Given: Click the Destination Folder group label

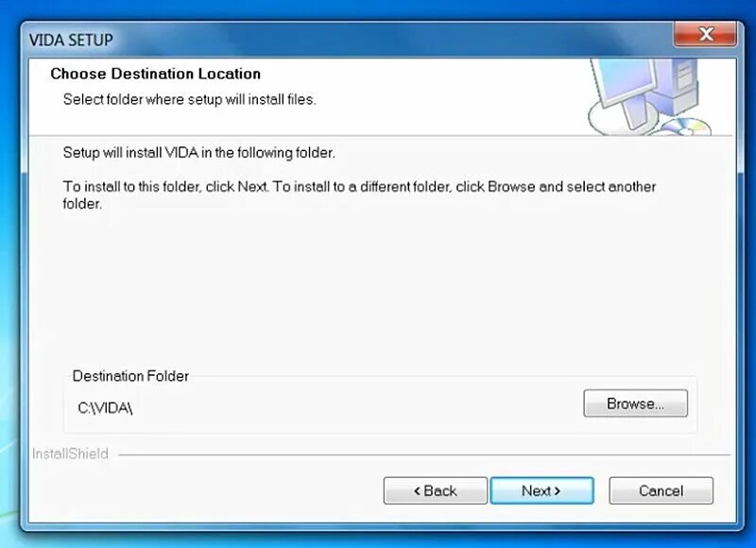Looking at the screenshot, I should [130, 376].
